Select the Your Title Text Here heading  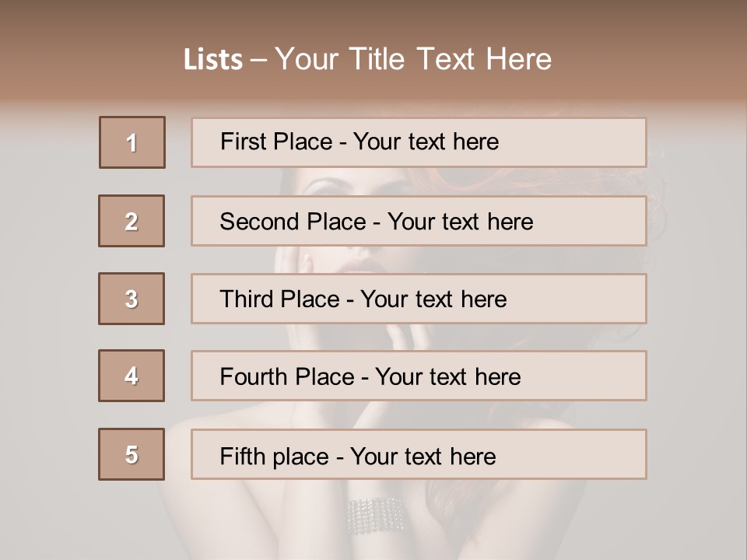pyautogui.click(x=413, y=59)
